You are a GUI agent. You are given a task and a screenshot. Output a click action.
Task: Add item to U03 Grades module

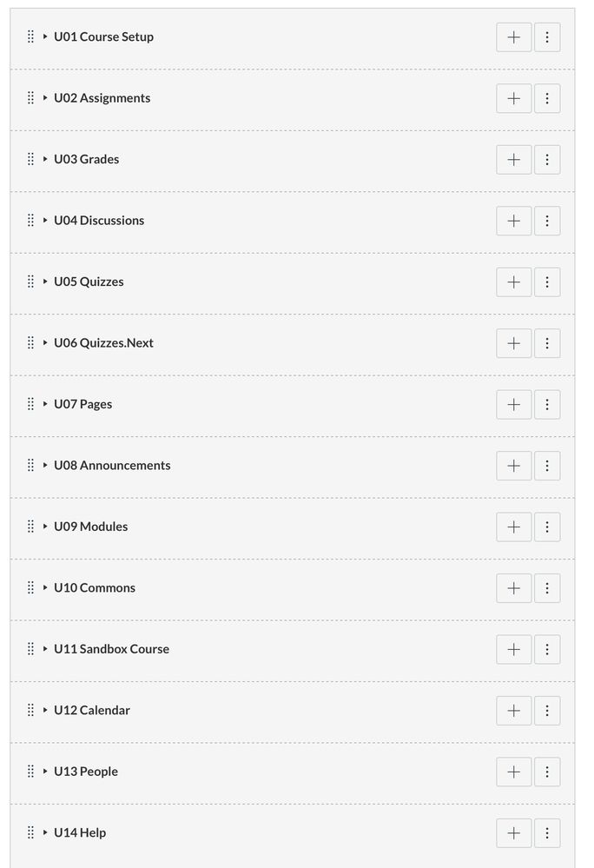513,160
